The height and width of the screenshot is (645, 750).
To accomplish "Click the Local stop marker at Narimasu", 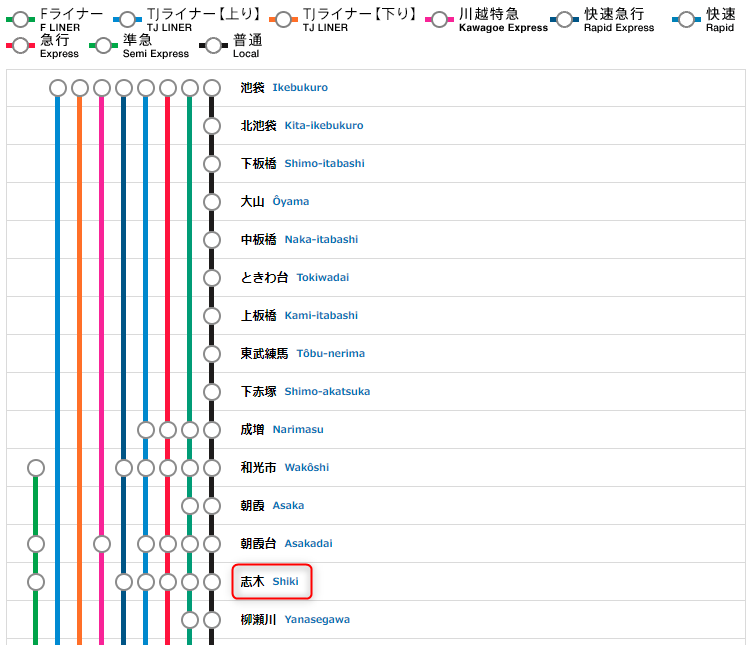I will (212, 430).
